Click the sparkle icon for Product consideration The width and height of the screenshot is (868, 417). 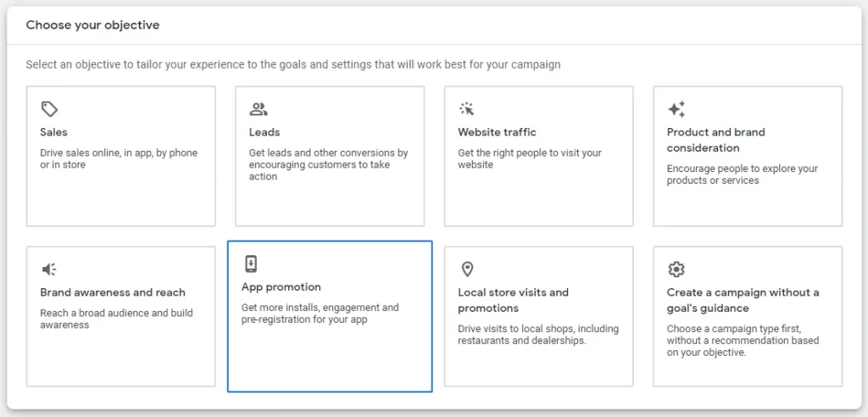676,109
